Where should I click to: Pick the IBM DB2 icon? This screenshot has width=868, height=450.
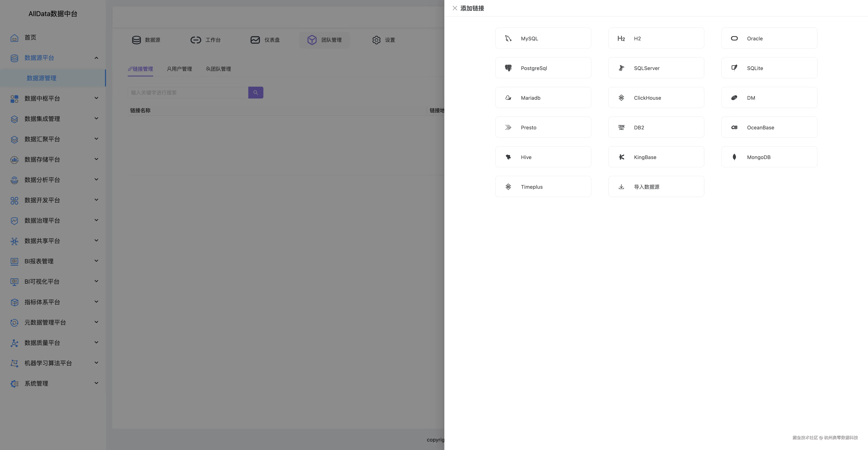click(621, 127)
